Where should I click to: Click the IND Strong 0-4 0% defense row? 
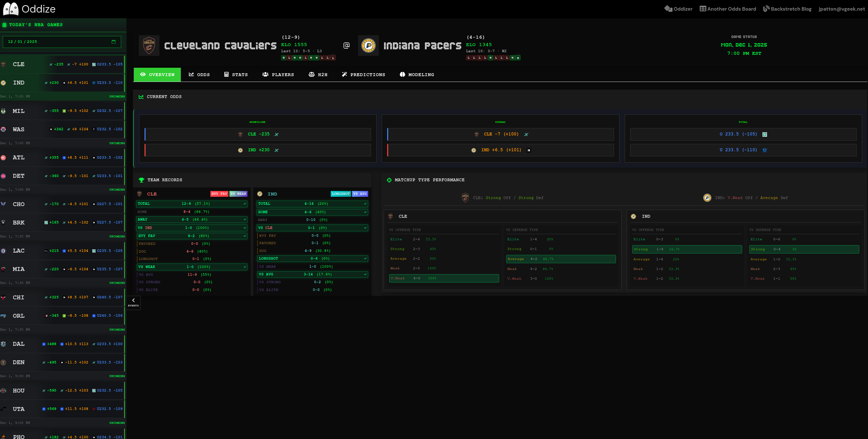point(804,249)
